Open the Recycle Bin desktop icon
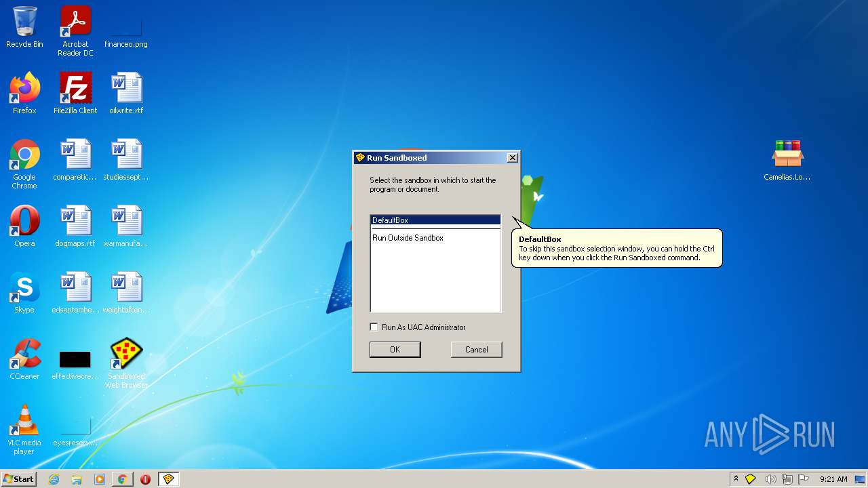 pos(24,27)
